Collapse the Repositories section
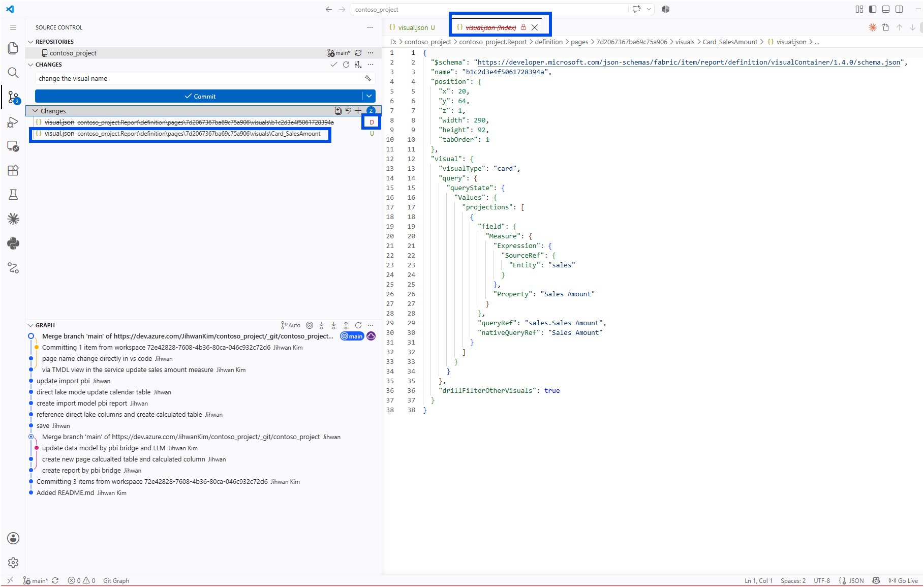This screenshot has width=924, height=587. click(30, 42)
